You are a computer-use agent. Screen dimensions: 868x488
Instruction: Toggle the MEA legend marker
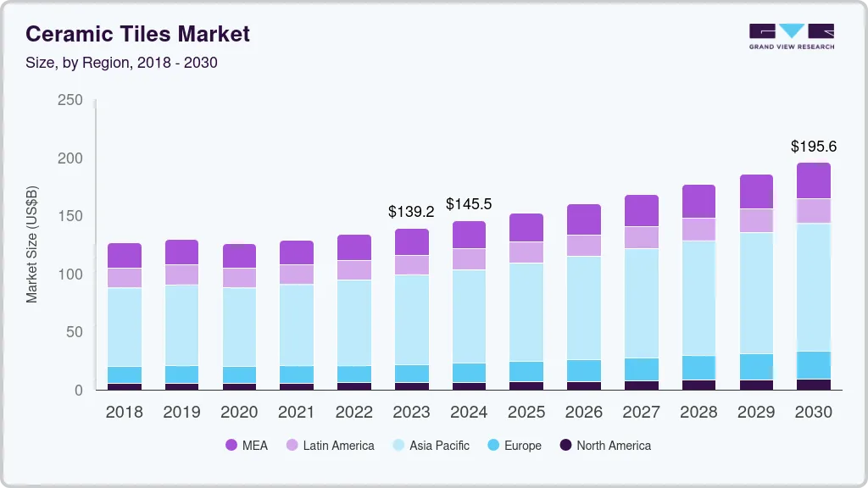point(231,445)
